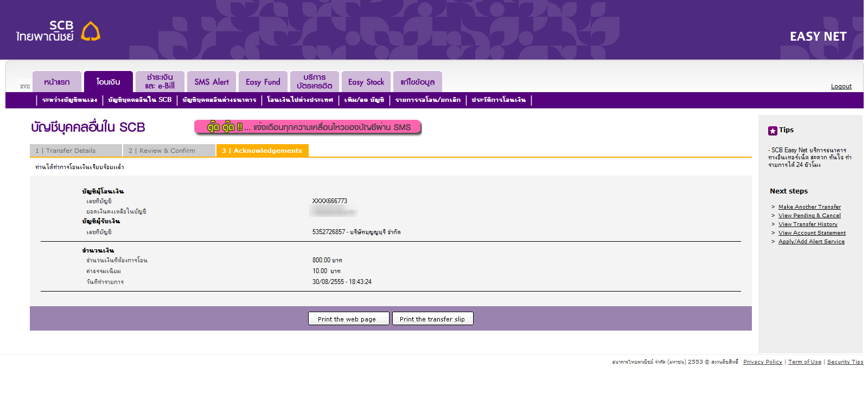868x420 pixels.
Task: Select the แก้ไขข้อมูล tab
Action: pos(418,82)
